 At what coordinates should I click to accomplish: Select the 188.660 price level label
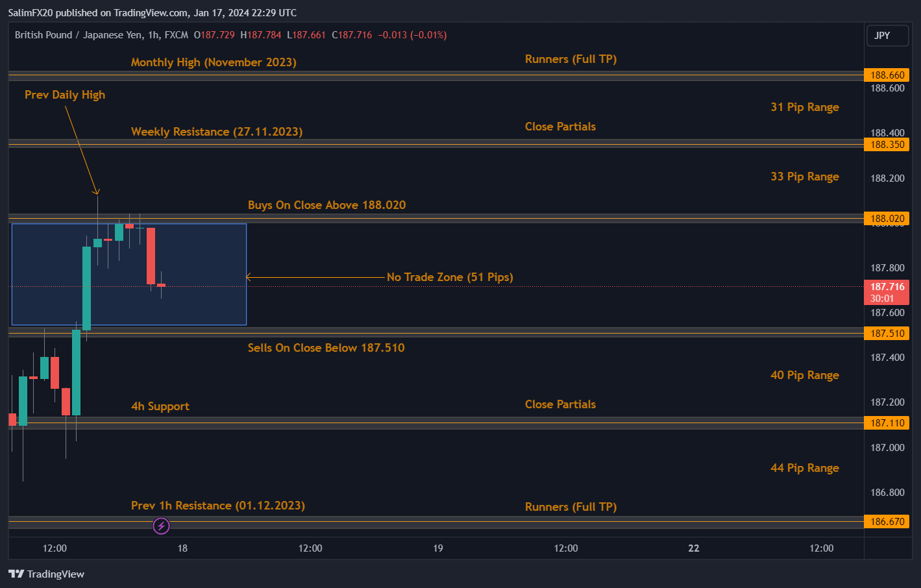coord(887,75)
